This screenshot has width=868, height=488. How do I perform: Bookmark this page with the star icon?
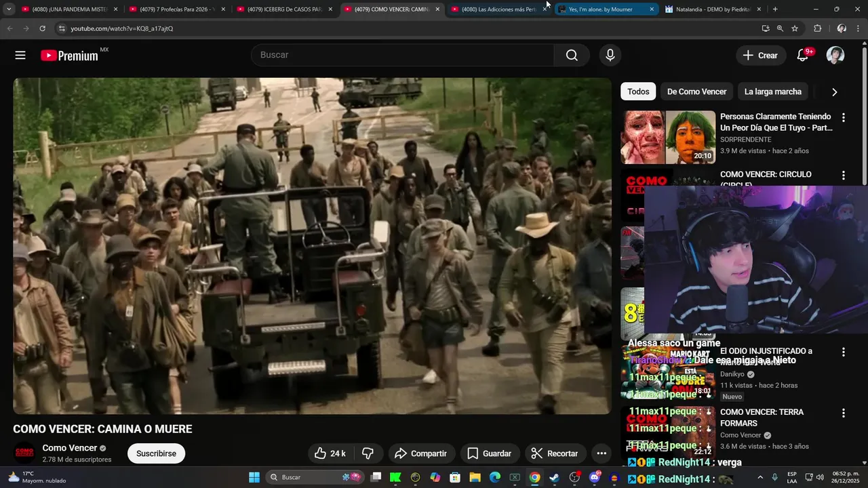(795, 28)
